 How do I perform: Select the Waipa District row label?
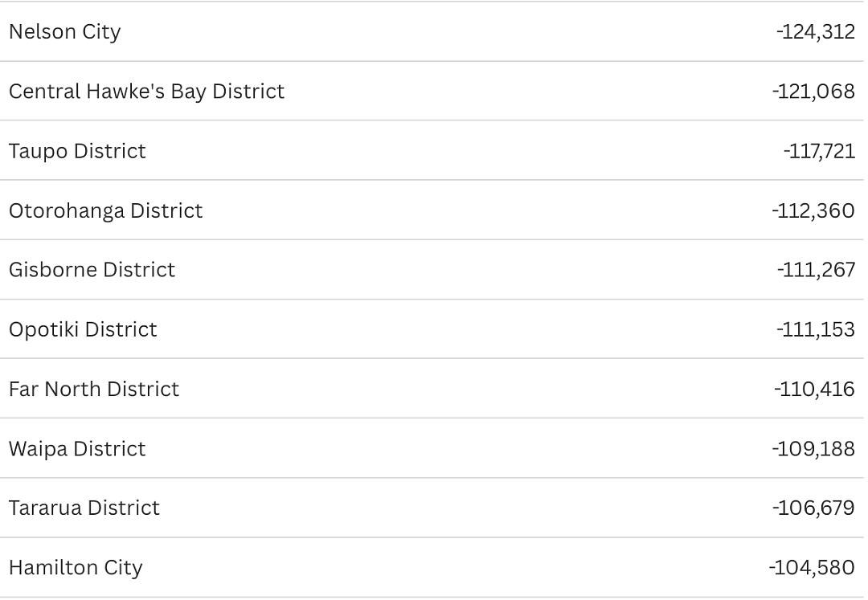pos(77,449)
